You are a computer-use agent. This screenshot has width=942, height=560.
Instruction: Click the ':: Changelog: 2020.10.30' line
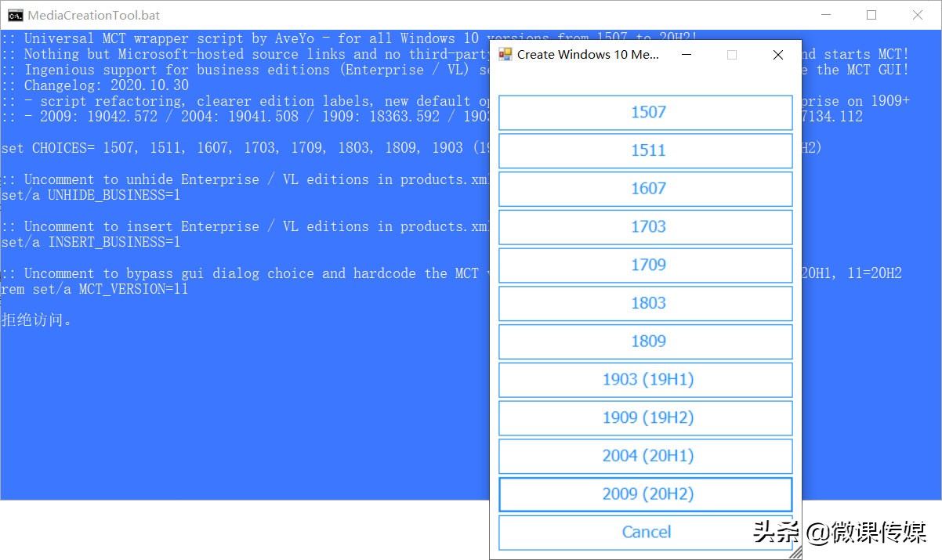[x=95, y=85]
